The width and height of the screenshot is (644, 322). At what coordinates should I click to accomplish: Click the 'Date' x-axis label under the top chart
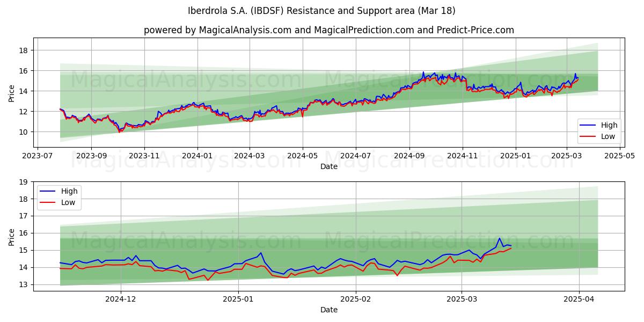[x=329, y=167]
